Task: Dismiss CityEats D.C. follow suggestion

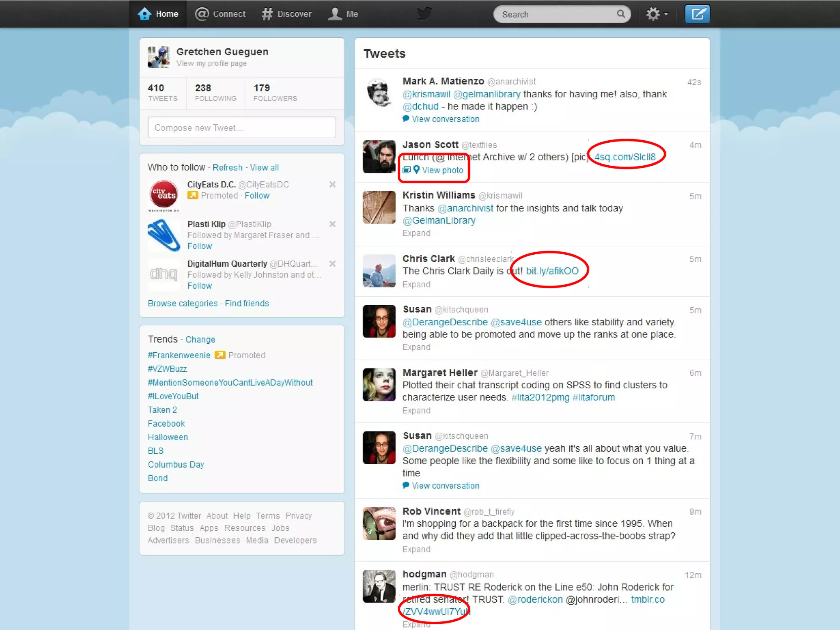Action: point(332,185)
